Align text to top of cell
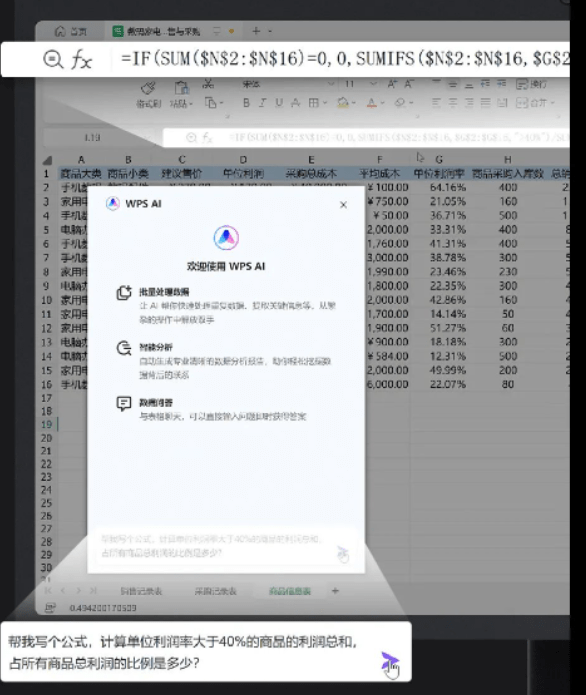Image resolution: width=586 pixels, height=695 pixels. (436, 84)
